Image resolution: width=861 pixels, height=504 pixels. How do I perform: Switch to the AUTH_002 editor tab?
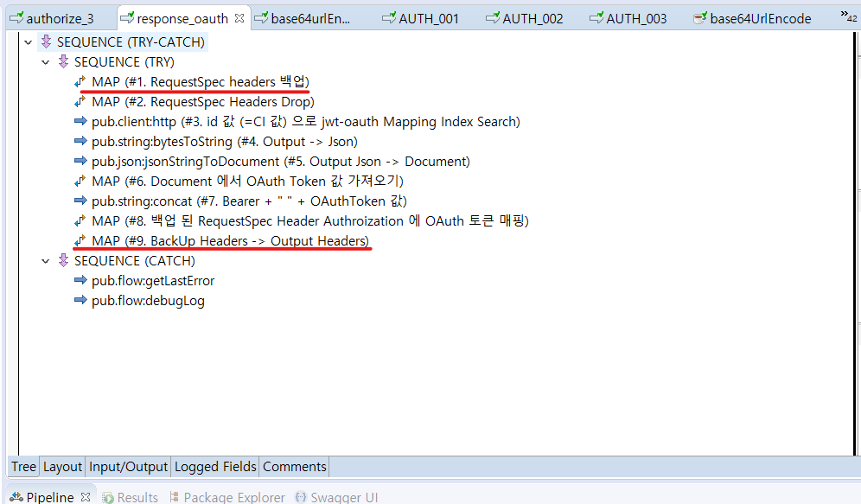pos(533,18)
